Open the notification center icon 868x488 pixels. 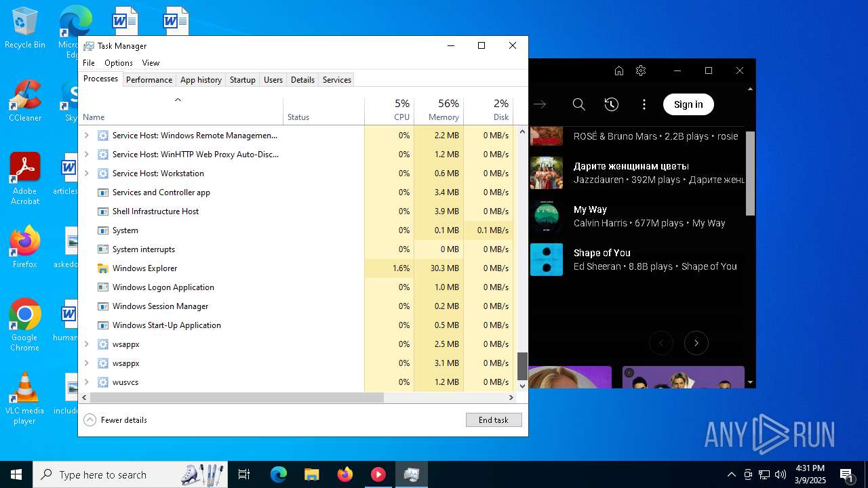pyautogui.click(x=846, y=474)
